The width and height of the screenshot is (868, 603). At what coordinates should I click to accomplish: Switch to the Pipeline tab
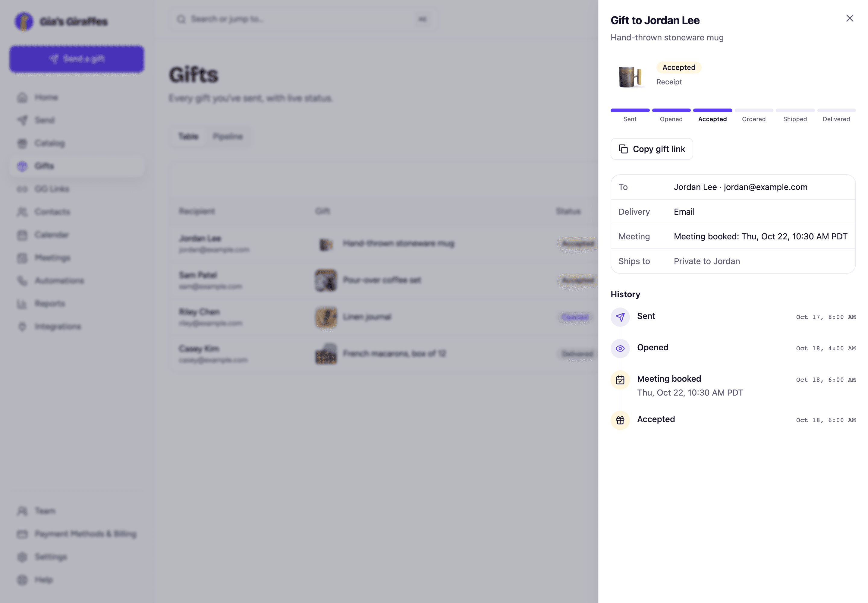tap(227, 136)
